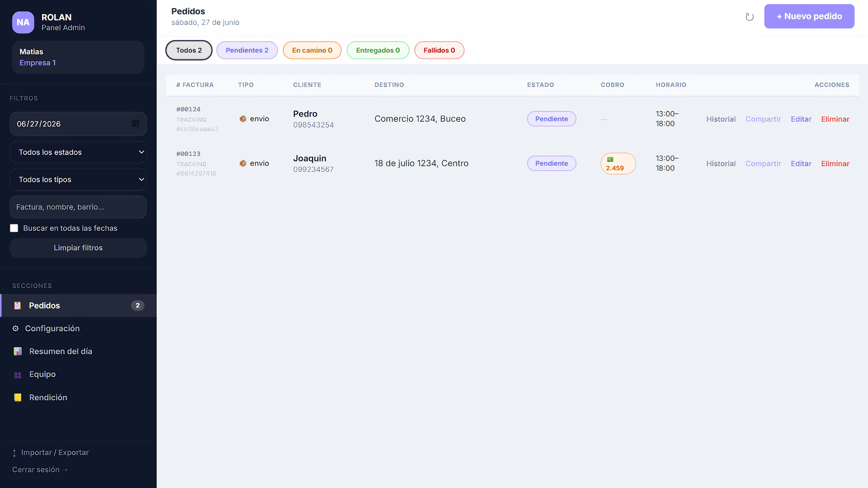
Task: Click Limpiar filtros button
Action: pyautogui.click(x=78, y=248)
